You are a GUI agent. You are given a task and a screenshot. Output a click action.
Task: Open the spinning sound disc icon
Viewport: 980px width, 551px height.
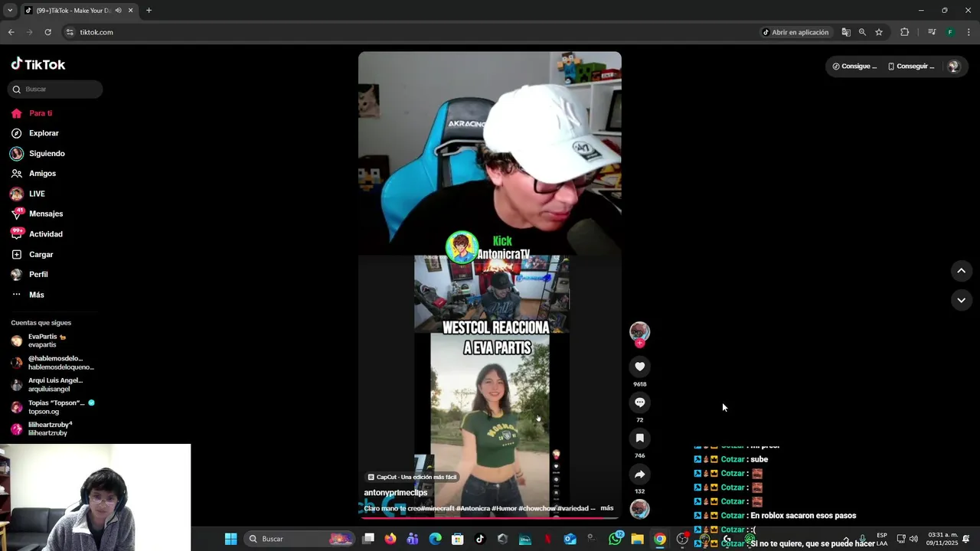click(x=640, y=509)
